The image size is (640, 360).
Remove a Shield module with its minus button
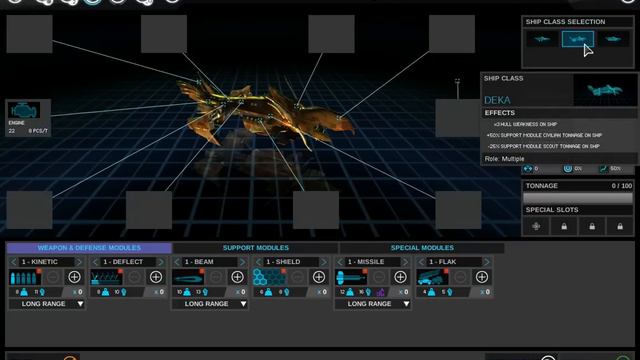pyautogui.click(x=298, y=277)
